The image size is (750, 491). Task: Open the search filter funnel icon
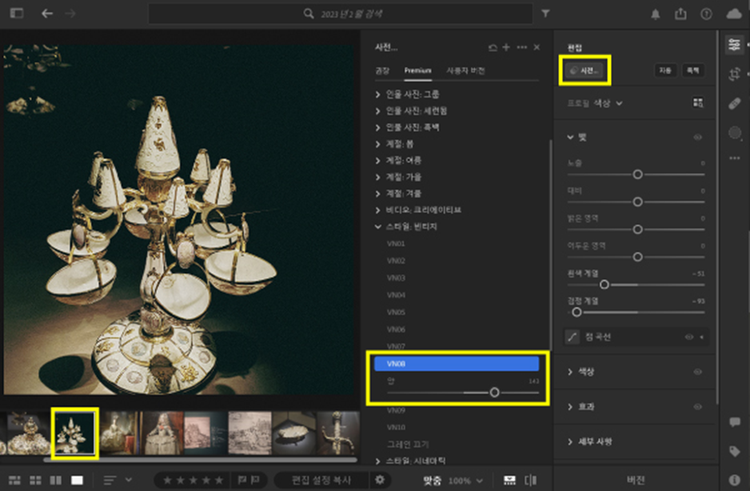point(545,13)
